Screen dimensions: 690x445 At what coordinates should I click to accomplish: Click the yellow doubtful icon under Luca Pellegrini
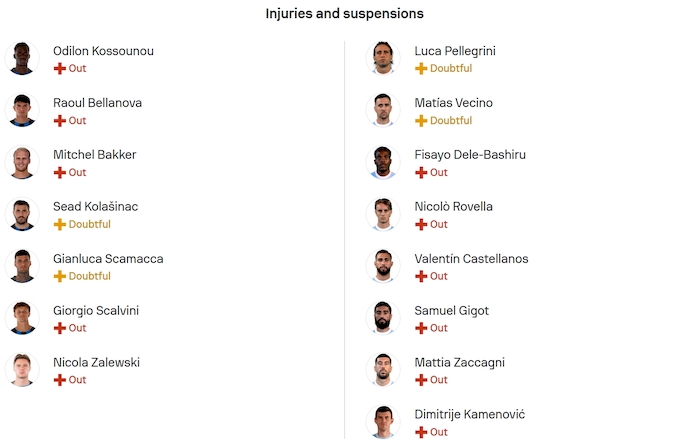(421, 69)
